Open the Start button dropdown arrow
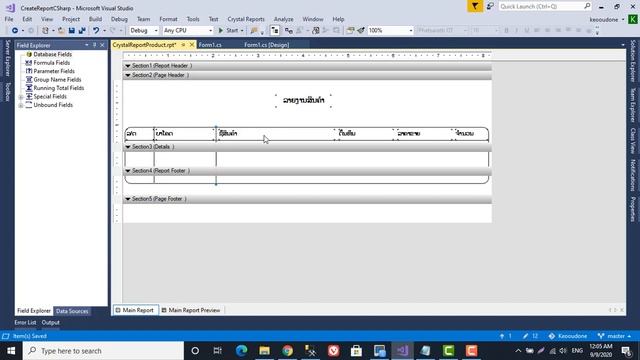 pos(242,31)
